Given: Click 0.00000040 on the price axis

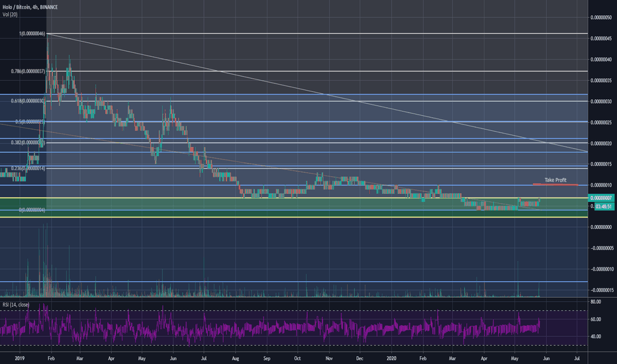Looking at the screenshot, I should tap(601, 60).
